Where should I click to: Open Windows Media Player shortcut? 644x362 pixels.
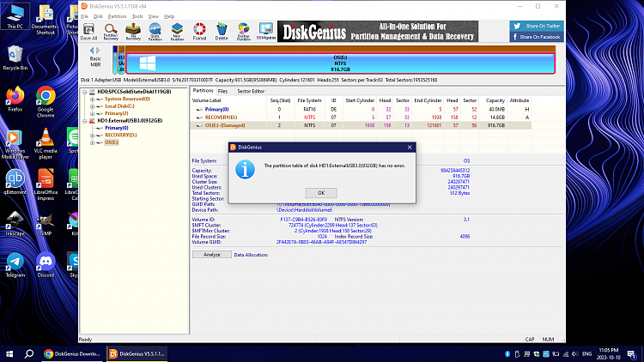[15, 144]
